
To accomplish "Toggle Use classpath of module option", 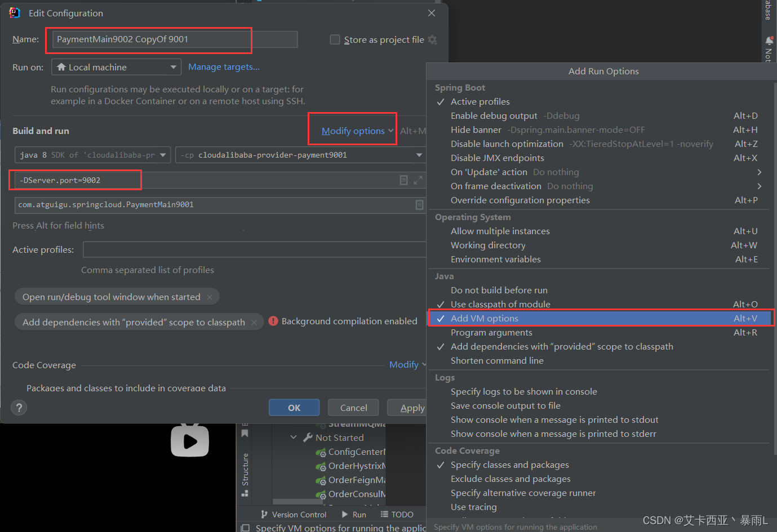I will pyautogui.click(x=599, y=304).
